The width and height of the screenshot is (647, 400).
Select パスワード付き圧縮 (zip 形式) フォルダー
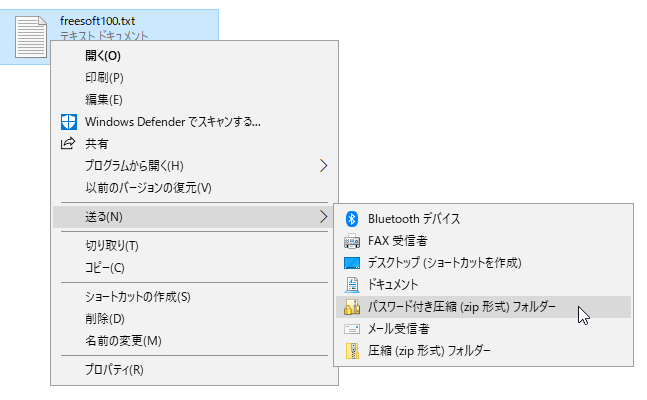pos(483,307)
